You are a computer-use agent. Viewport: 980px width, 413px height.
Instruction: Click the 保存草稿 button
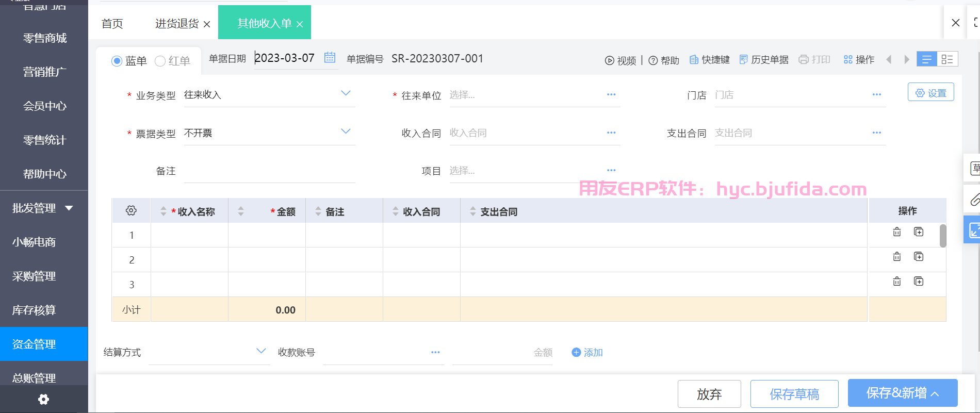point(794,394)
